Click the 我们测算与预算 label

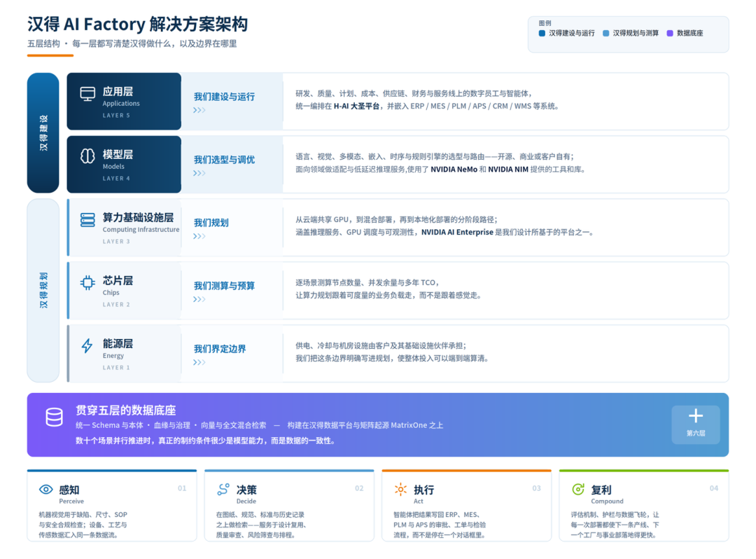(x=224, y=286)
